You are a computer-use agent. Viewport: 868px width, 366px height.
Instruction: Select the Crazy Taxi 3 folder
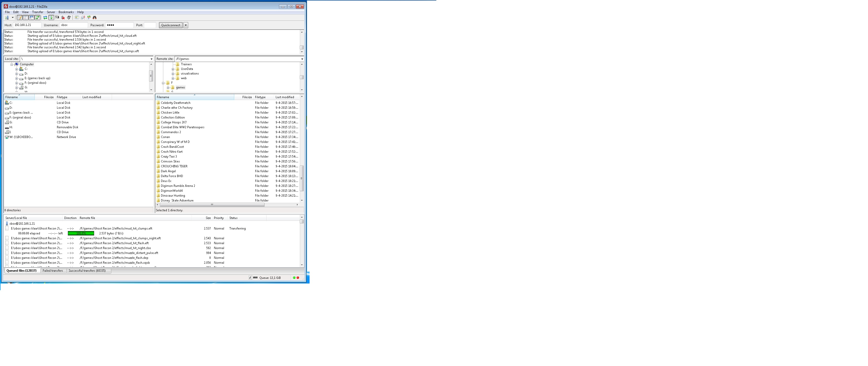point(169,157)
